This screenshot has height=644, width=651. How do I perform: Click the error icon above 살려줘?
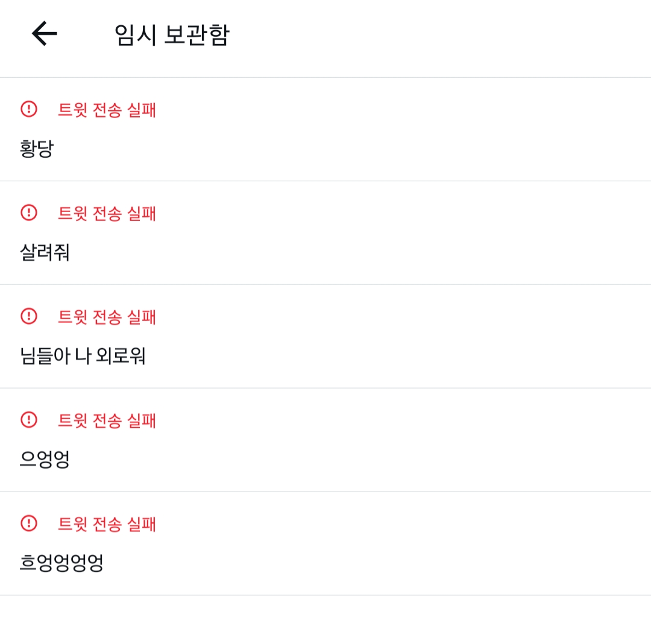pyautogui.click(x=29, y=213)
